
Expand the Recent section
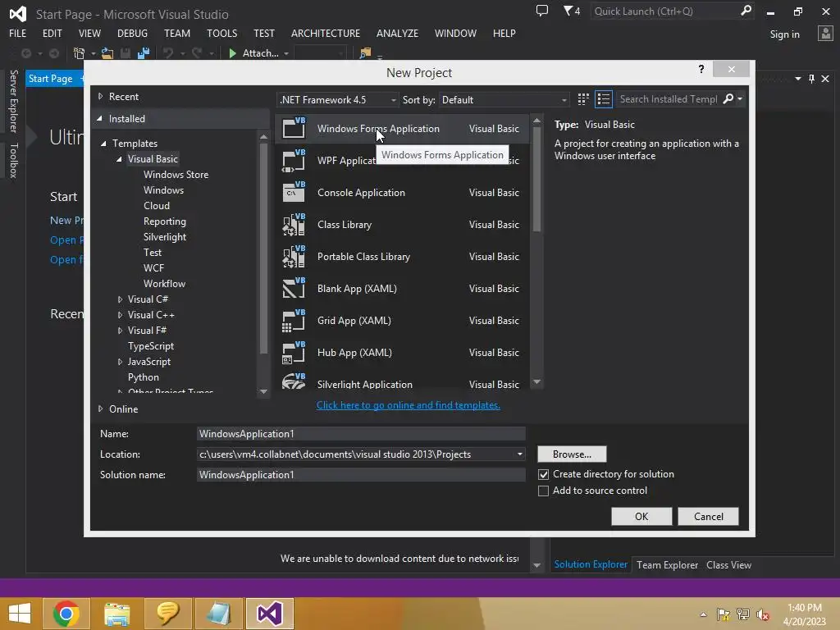click(100, 97)
